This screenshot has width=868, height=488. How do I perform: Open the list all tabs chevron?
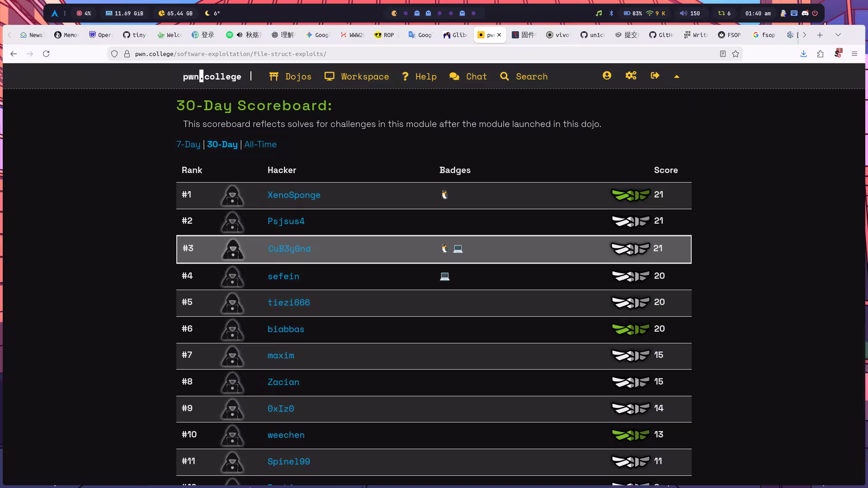(838, 35)
